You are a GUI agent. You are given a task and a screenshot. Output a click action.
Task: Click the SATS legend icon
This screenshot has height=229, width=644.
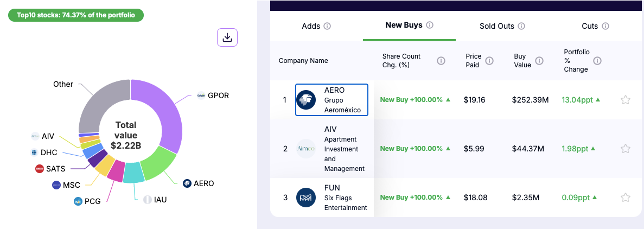click(40, 169)
